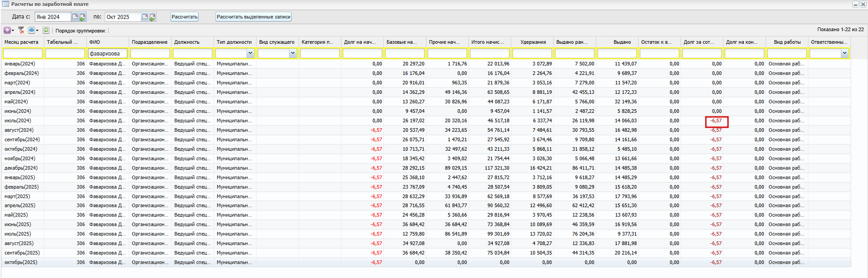Open the "Вид служащего" filter dropdown

point(293,53)
